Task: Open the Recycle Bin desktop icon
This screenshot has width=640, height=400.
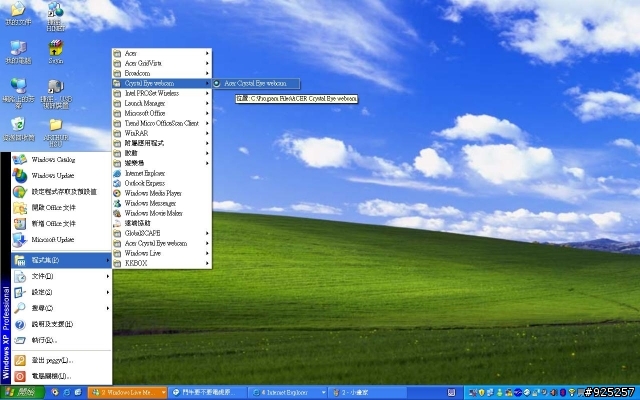Action: pos(18,129)
